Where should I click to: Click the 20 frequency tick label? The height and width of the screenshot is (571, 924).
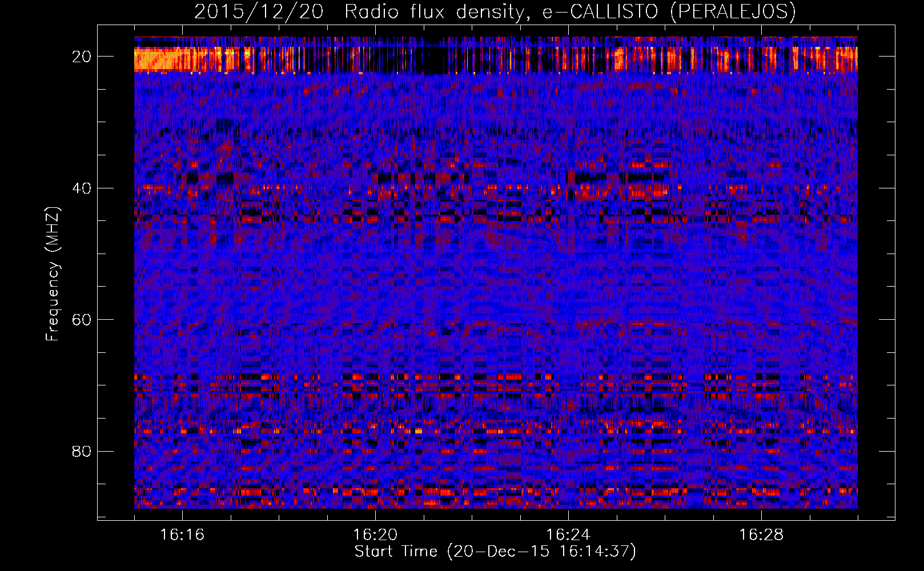point(82,57)
